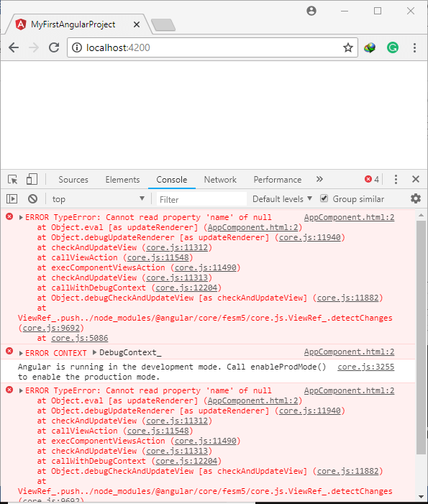Viewport: 428px width, 504px height.
Task: Click the 'Angular is running in the development mode' message
Action: (x=172, y=372)
